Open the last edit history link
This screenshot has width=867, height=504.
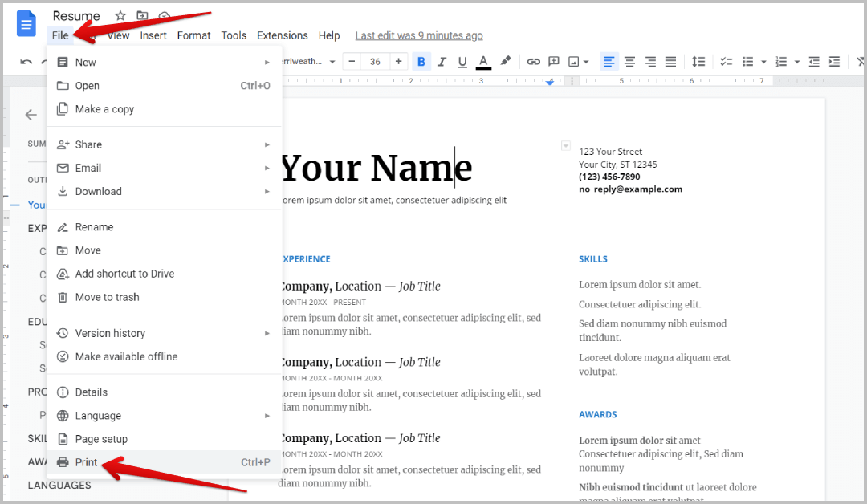[x=419, y=35]
